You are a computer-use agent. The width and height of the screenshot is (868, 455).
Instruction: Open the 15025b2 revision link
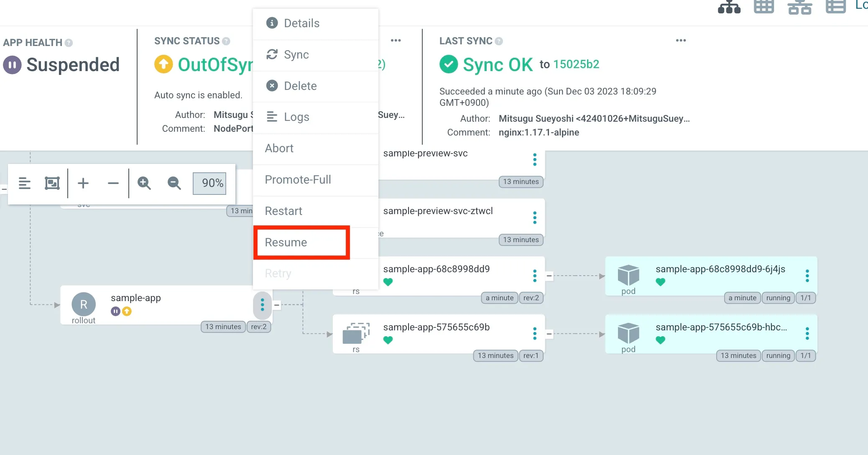click(576, 64)
